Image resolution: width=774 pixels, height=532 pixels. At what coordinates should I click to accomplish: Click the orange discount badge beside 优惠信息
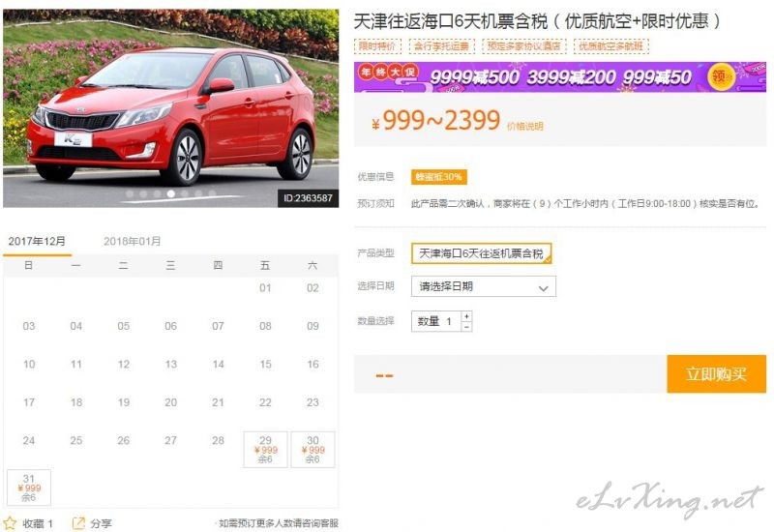coord(439,177)
